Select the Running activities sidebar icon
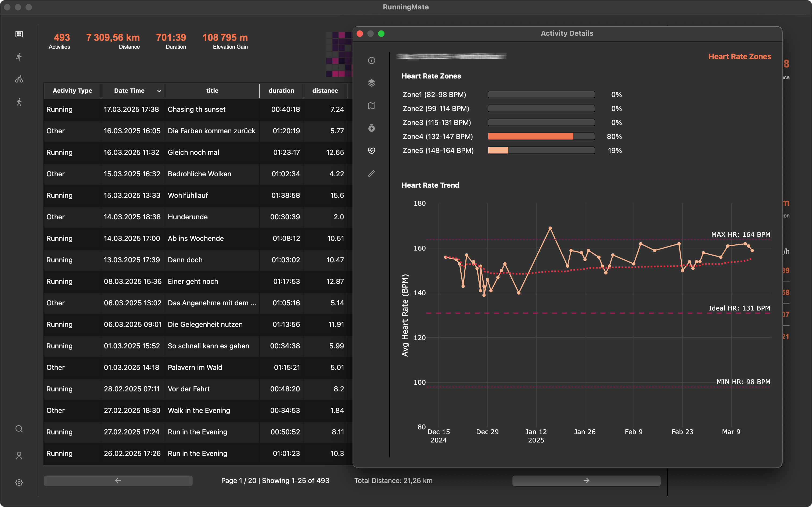The height and width of the screenshot is (507, 812). point(19,57)
